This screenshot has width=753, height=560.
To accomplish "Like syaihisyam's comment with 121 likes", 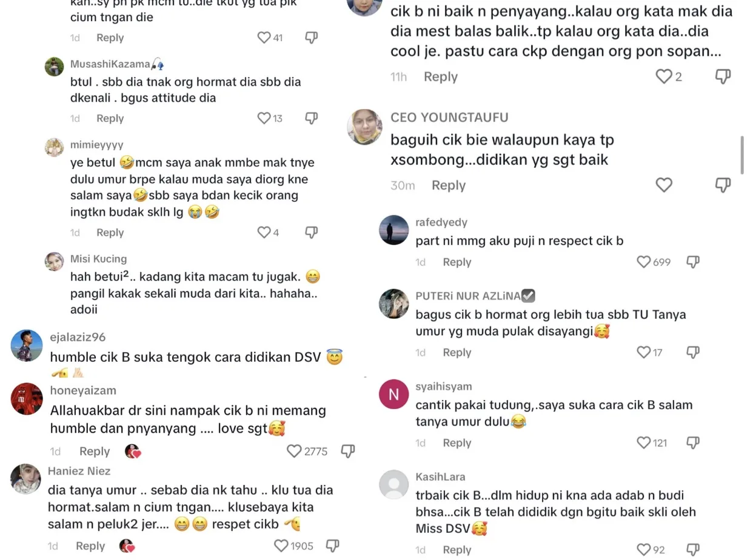I will pos(644,443).
